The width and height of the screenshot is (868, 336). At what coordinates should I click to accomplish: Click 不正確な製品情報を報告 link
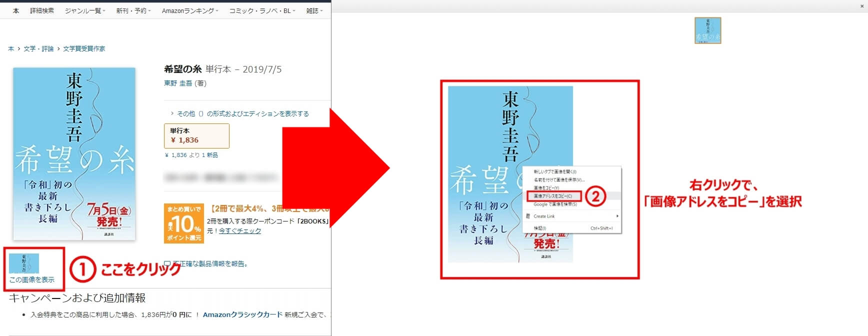(x=210, y=263)
